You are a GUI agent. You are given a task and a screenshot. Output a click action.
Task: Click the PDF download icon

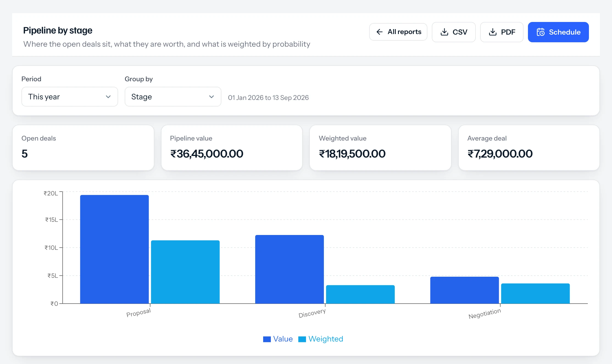(x=493, y=32)
